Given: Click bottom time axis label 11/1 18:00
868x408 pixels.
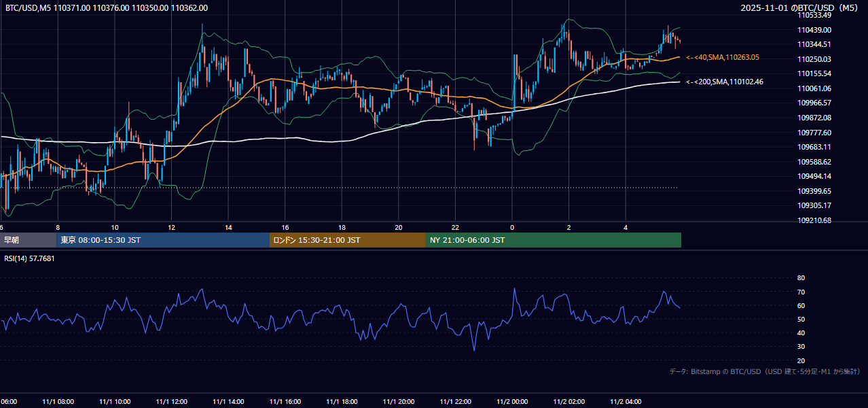Looking at the screenshot, I should pos(342,402).
